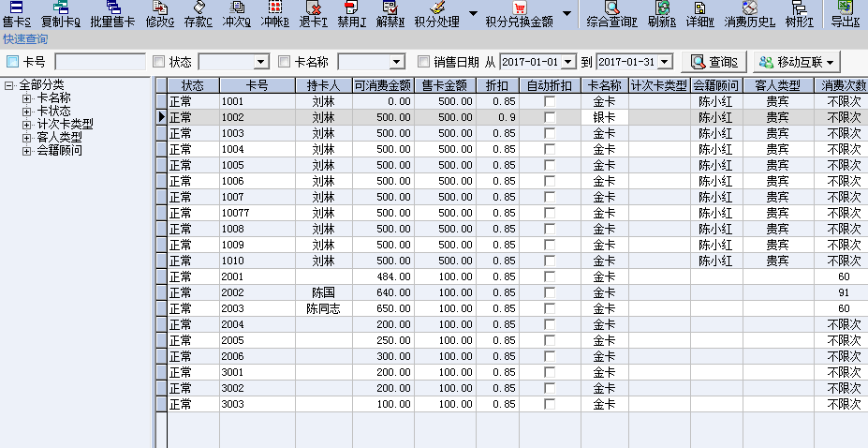868x448 pixels.
Task: Open 综合查询 comprehensive query
Action: coord(611,13)
